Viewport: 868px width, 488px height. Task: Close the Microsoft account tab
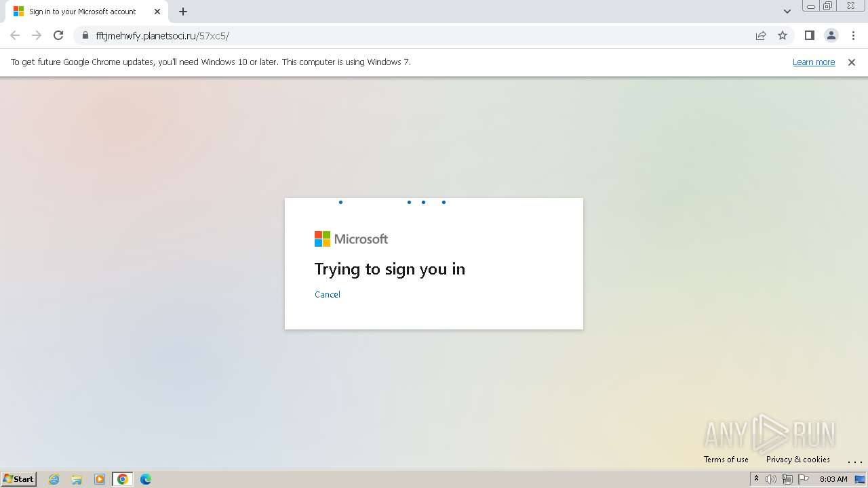tap(157, 12)
